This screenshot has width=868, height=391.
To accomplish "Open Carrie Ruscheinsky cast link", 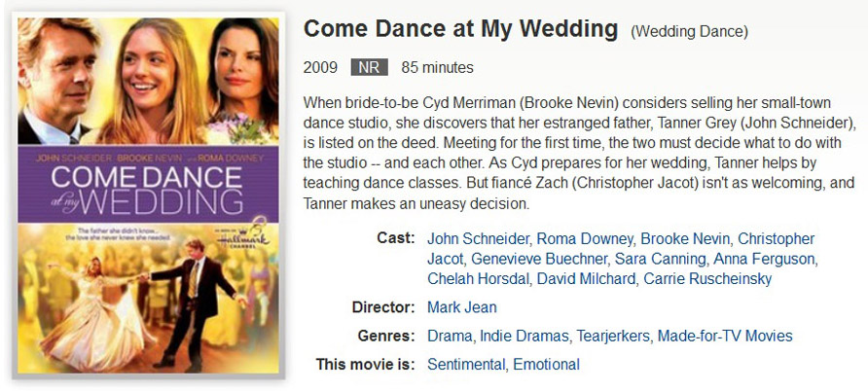I will point(707,279).
